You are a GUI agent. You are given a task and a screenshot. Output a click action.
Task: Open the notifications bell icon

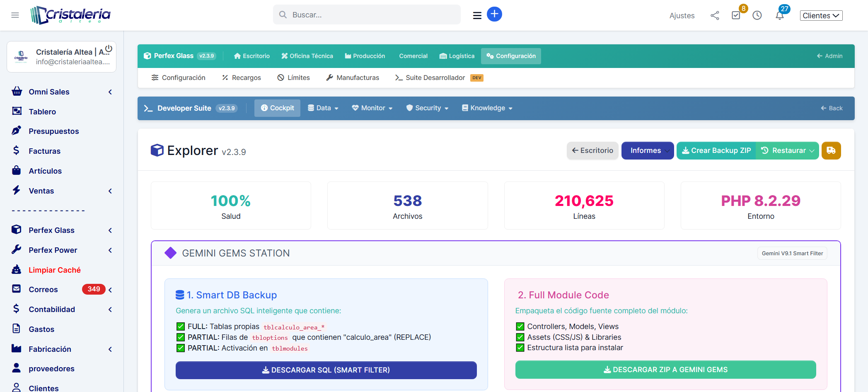(779, 16)
